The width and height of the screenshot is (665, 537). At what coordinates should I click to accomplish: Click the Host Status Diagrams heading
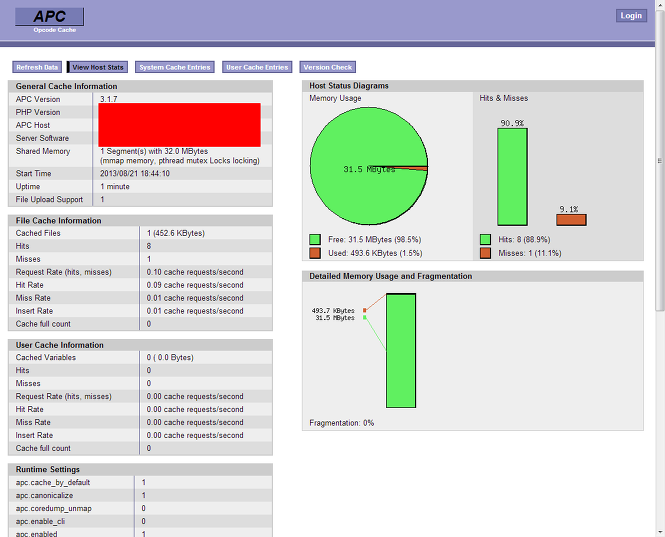pyautogui.click(x=349, y=86)
